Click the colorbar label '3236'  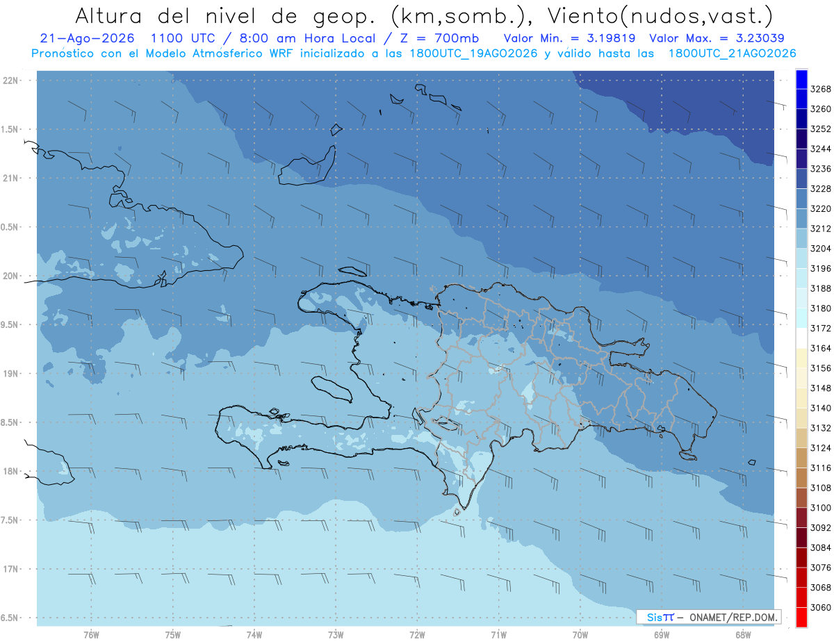(821, 169)
